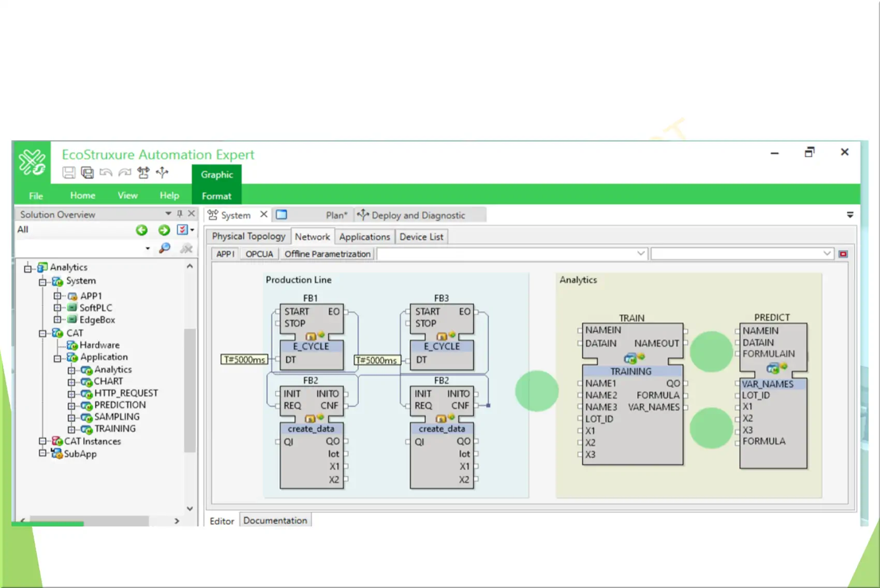The height and width of the screenshot is (588, 880).
Task: Open the document tabs overflow menu
Action: [x=850, y=214]
